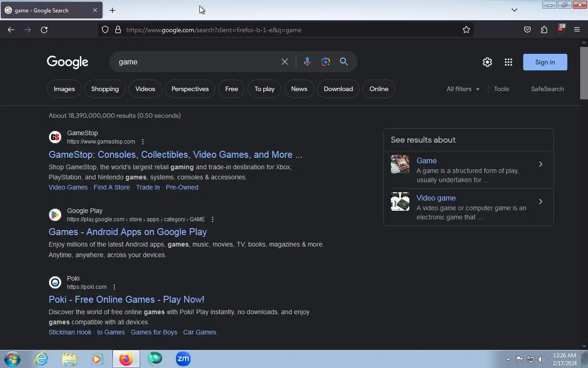Image resolution: width=588 pixels, height=368 pixels.
Task: Open the Firefox hamburger menu
Action: tap(577, 30)
